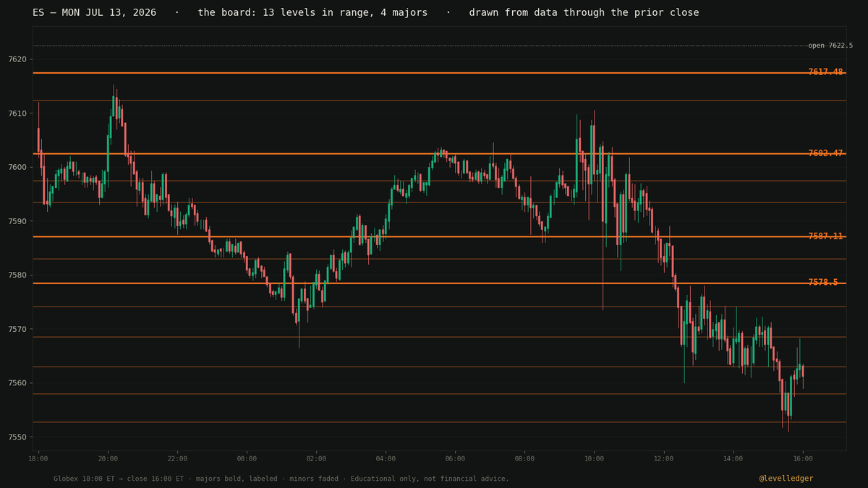Click the 10:00 time axis label

tap(594, 458)
